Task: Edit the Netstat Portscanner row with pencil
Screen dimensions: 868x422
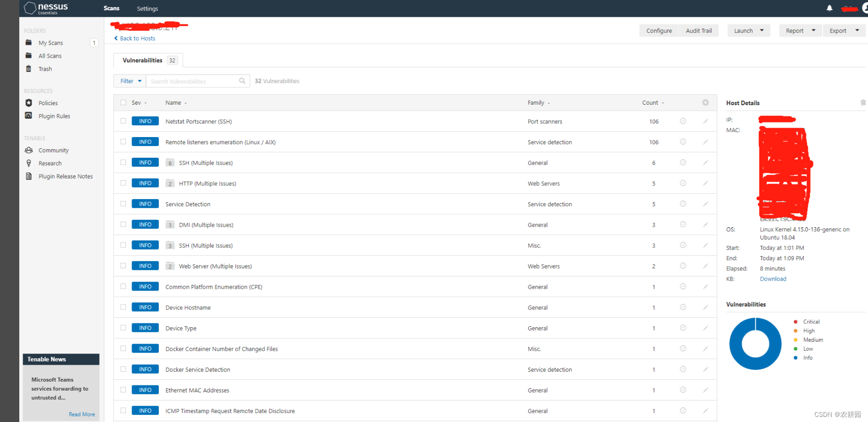Action: (705, 121)
